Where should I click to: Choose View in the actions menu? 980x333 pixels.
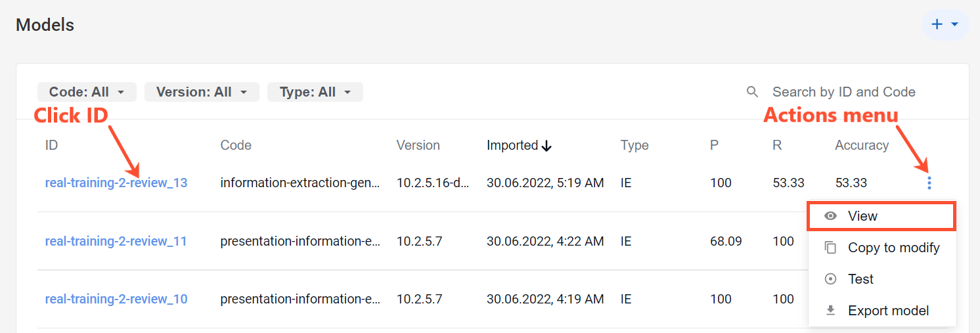(x=881, y=216)
